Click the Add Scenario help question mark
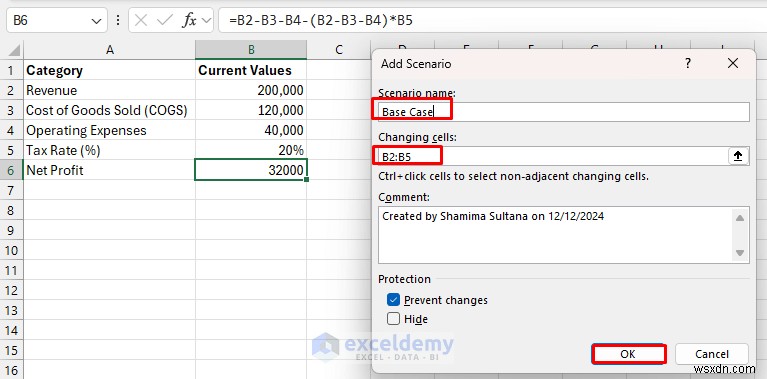The image size is (767, 379). [687, 63]
